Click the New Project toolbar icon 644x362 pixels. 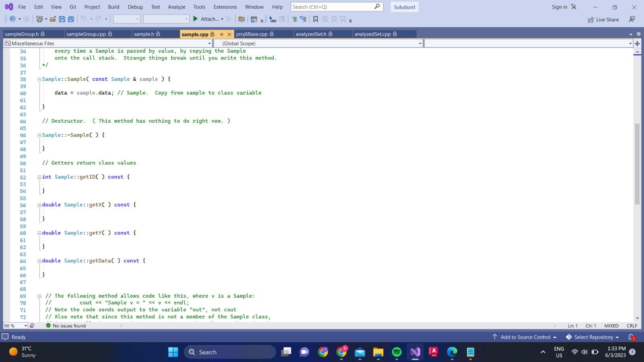point(39,19)
